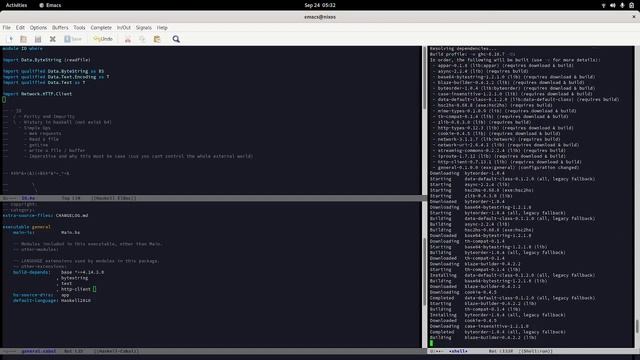
Task: Click the last 'Building blaze-builder' line in shell
Action: pos(483,338)
